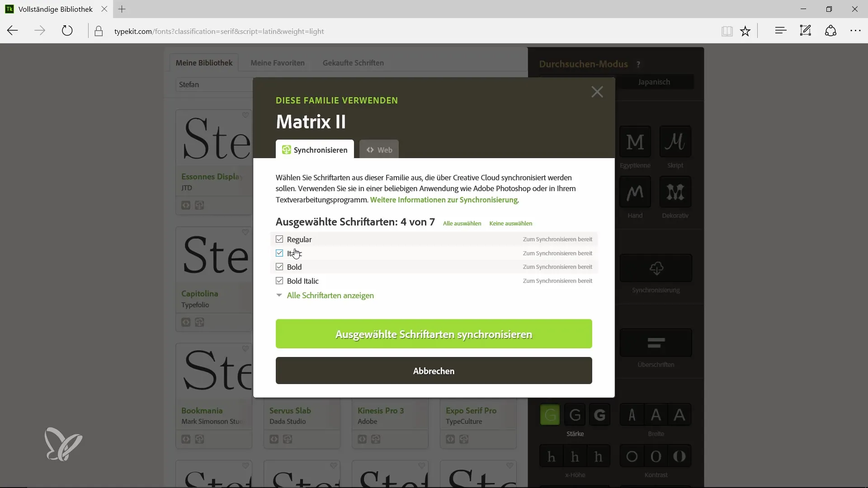Add page to favorites star icon
The width and height of the screenshot is (868, 488).
tap(745, 31)
